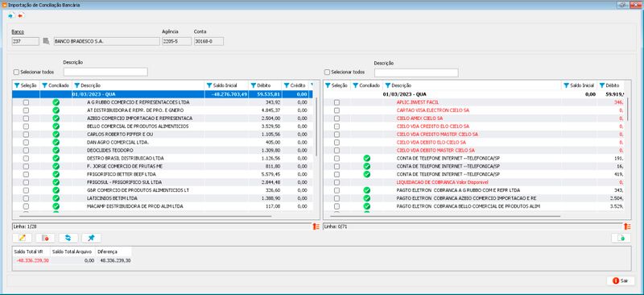Tick the checkbox for CIELO AMEX CIELO SA
The width and height of the screenshot is (644, 295).
click(336, 118)
